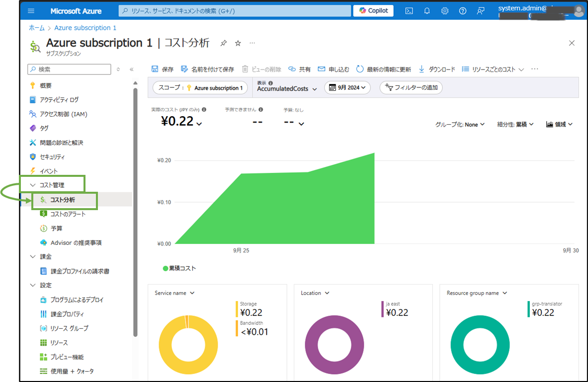Click the 累積コスト legend marker
This screenshot has height=382, width=588.
coord(166,268)
